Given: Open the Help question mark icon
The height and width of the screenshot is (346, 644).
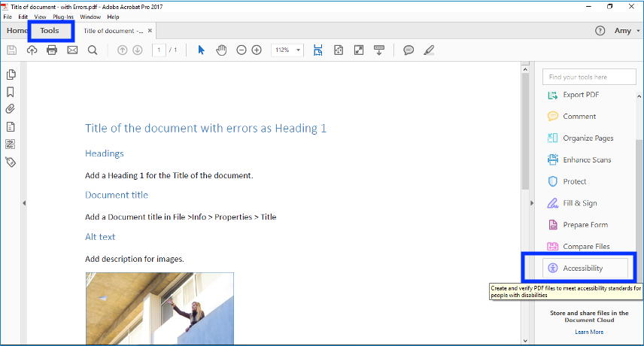Looking at the screenshot, I should tap(600, 31).
